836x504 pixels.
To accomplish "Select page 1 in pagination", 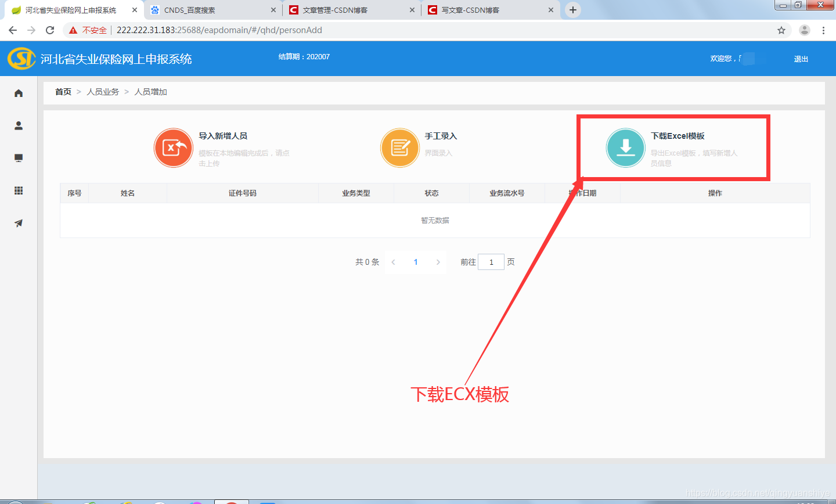I will (x=416, y=262).
